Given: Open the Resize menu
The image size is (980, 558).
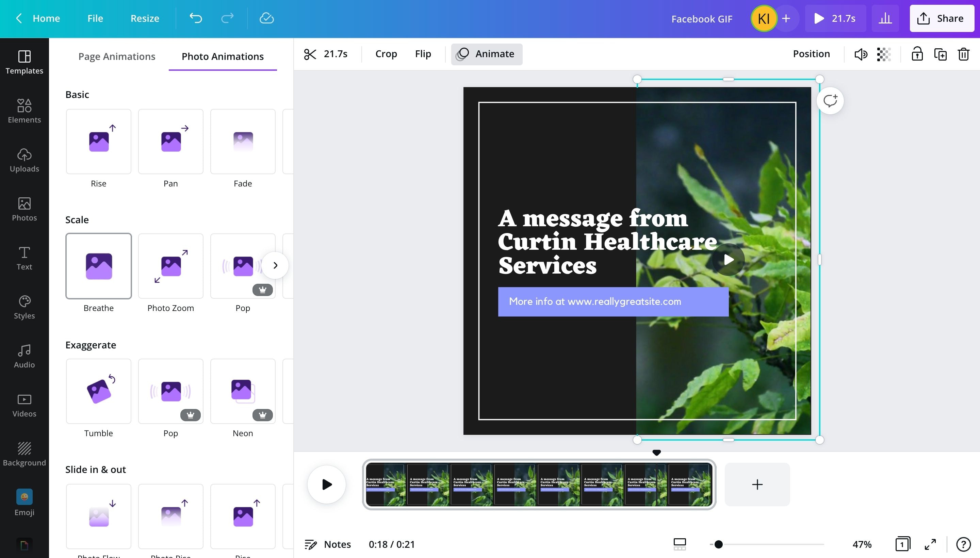Looking at the screenshot, I should click(x=145, y=18).
